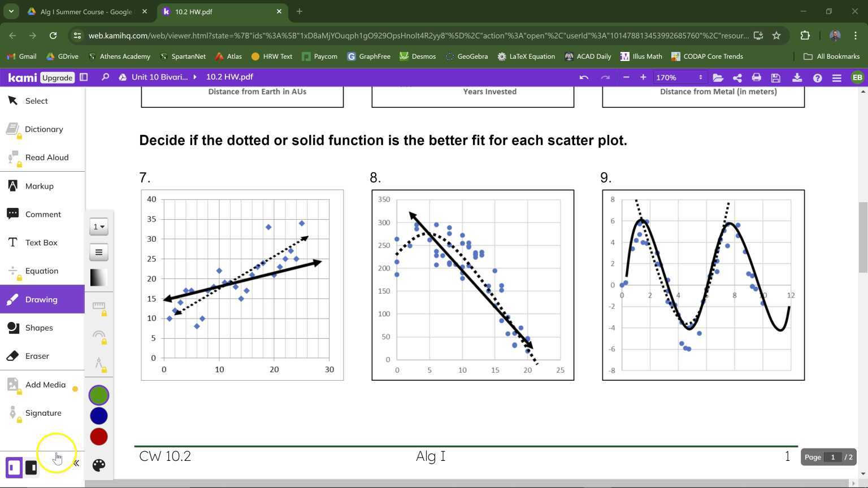This screenshot has height=488, width=868.
Task: Switch toolbar to left-side layout
Action: click(x=14, y=468)
